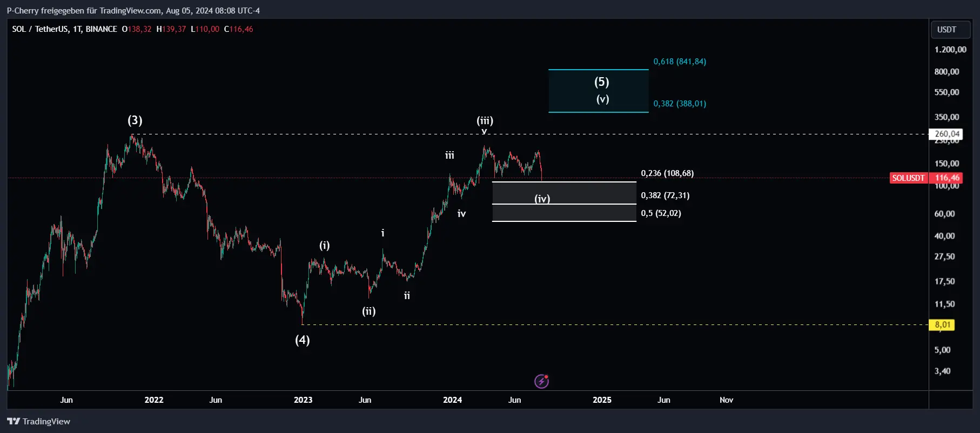Select the (3) wave label
This screenshot has height=433, width=980.
[135, 120]
